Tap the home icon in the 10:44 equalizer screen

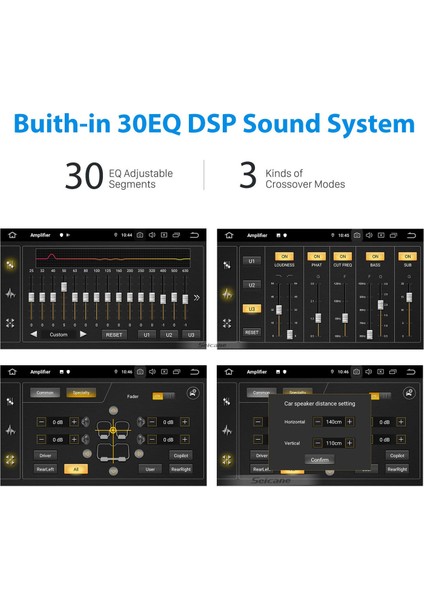click(12, 235)
